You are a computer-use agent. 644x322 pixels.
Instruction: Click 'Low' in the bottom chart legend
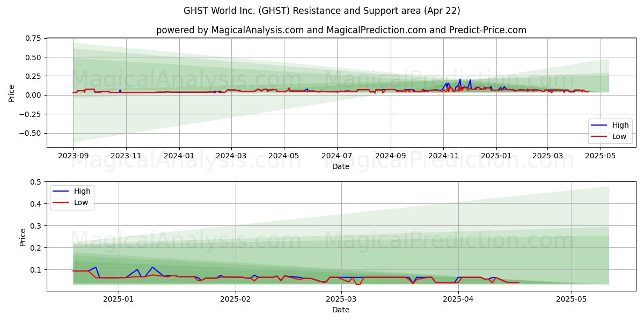(x=82, y=202)
